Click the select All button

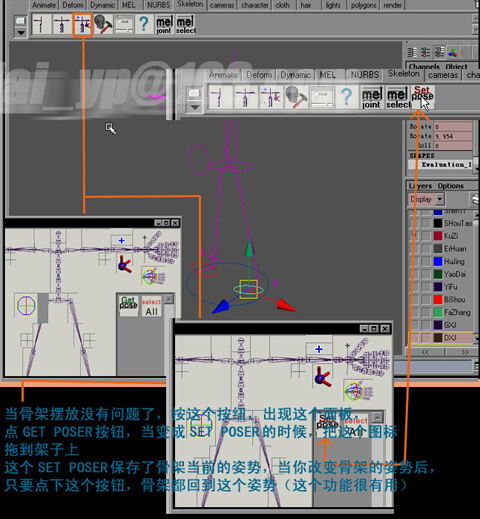point(151,307)
